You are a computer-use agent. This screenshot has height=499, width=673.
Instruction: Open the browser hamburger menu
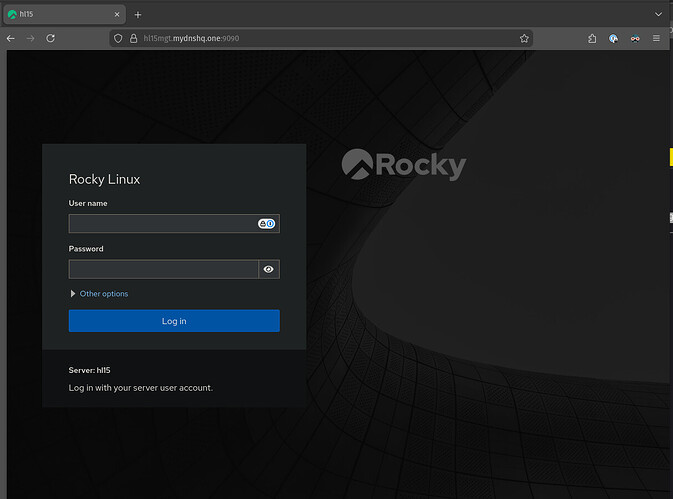point(657,38)
